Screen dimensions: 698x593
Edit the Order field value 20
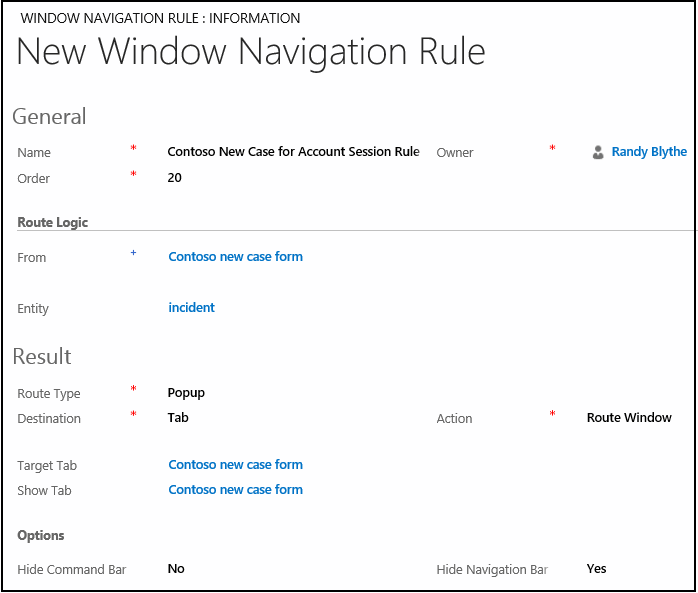(x=174, y=178)
